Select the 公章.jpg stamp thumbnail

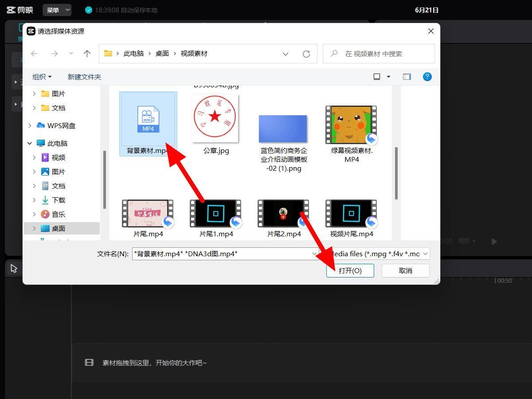click(215, 118)
